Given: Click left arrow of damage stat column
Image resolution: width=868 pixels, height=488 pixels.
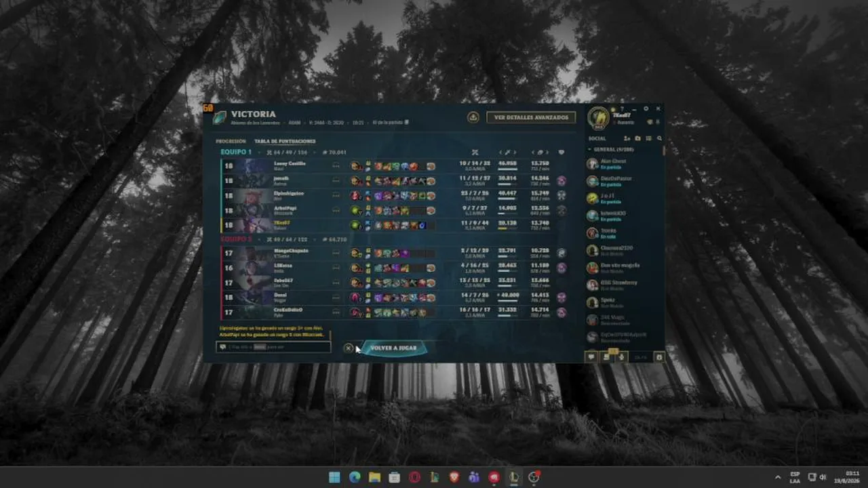Looking at the screenshot, I should coord(500,152).
